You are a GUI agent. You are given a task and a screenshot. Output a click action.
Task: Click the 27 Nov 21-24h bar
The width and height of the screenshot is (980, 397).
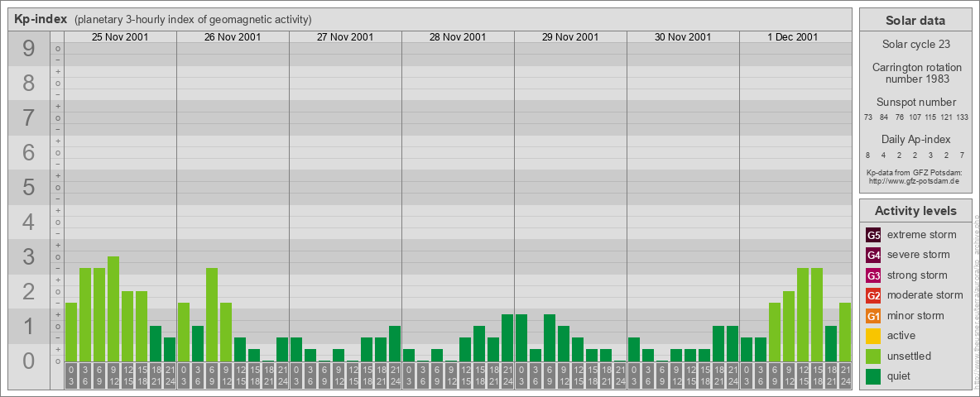394,343
